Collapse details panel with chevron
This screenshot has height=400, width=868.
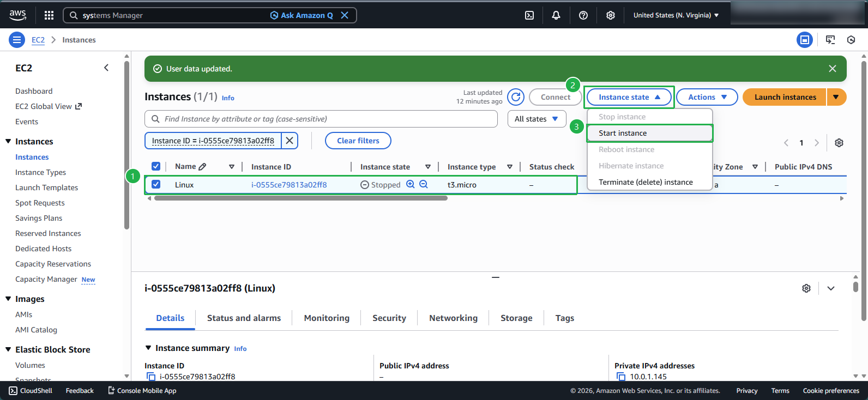point(831,288)
